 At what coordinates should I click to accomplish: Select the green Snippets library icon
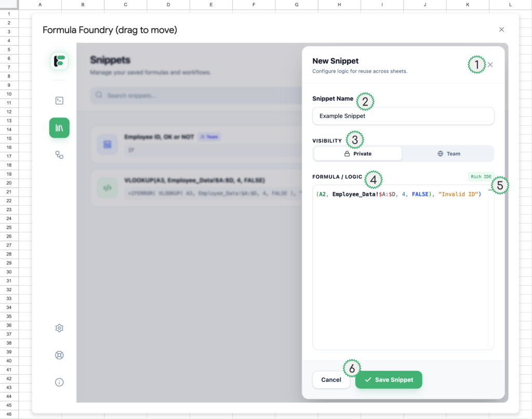pos(59,128)
